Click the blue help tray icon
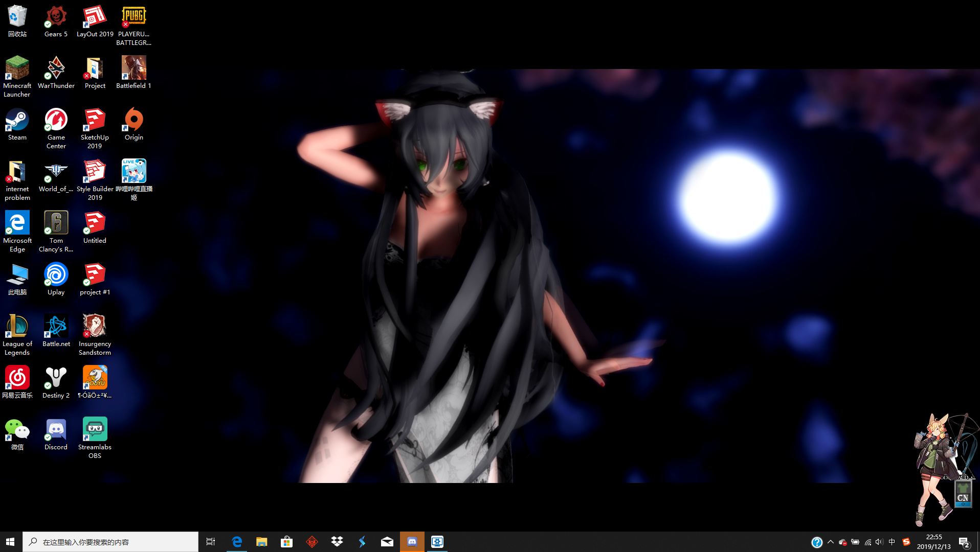Image resolution: width=980 pixels, height=552 pixels. click(x=817, y=542)
